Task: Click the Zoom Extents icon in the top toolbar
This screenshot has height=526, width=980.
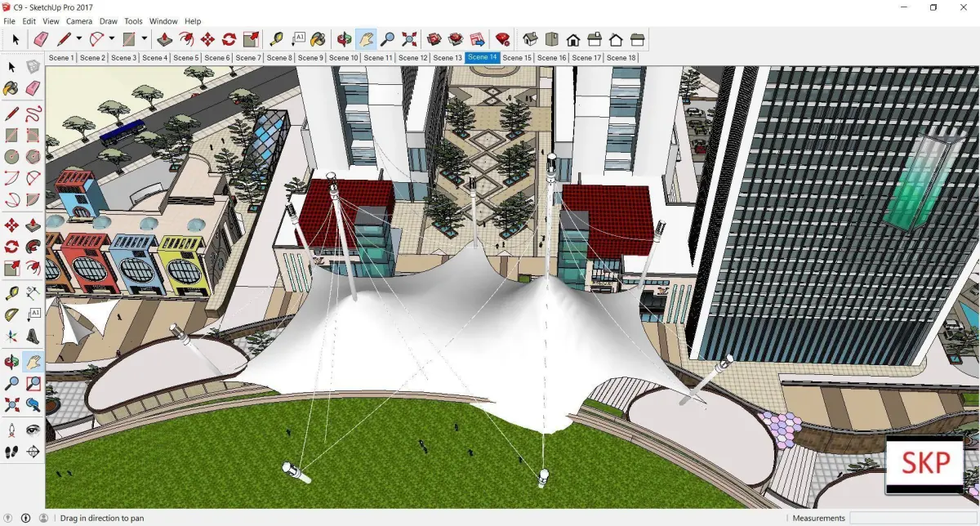Action: [x=409, y=38]
